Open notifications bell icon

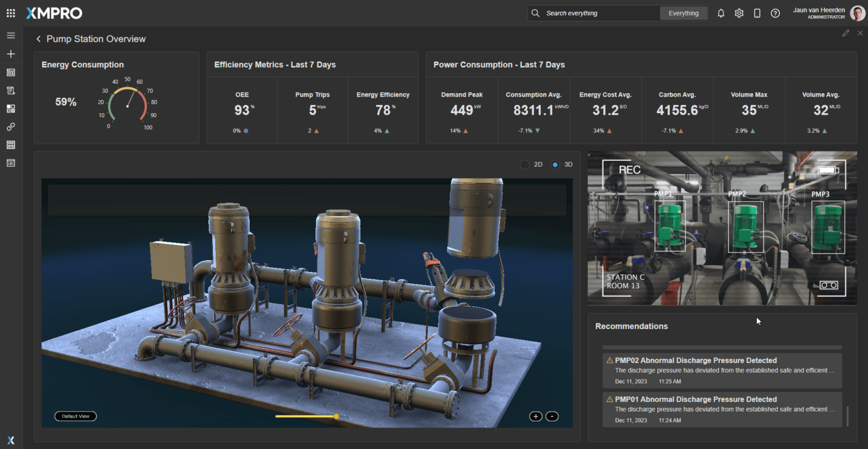(721, 13)
